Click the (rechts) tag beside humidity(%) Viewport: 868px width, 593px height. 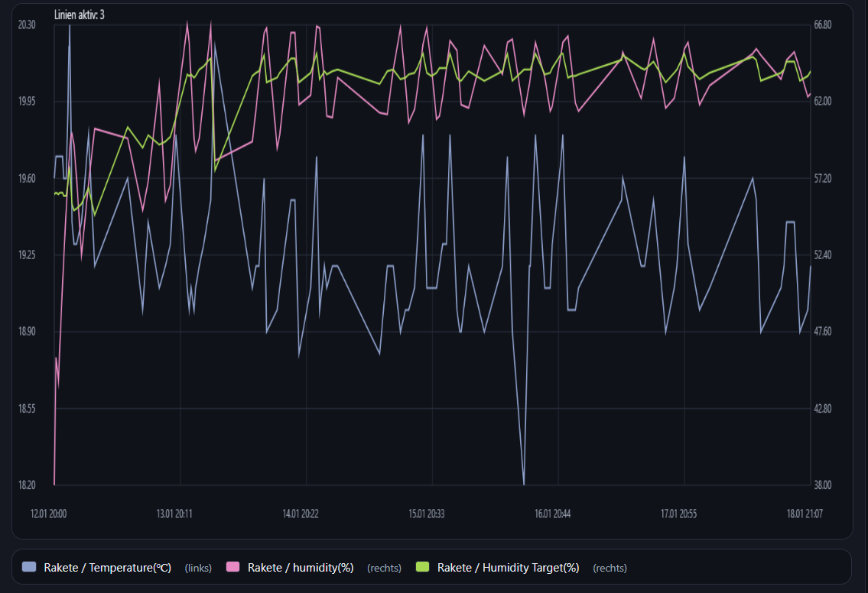click(384, 568)
